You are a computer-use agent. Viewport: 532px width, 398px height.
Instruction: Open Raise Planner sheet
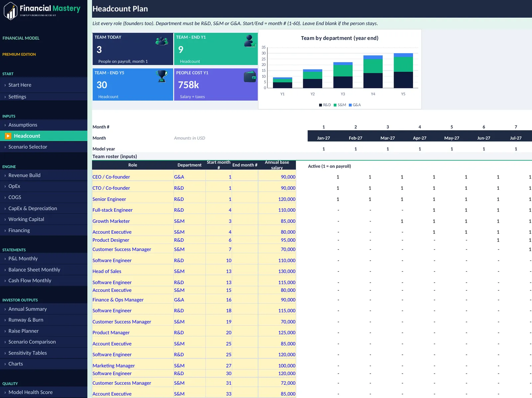[x=44, y=331]
